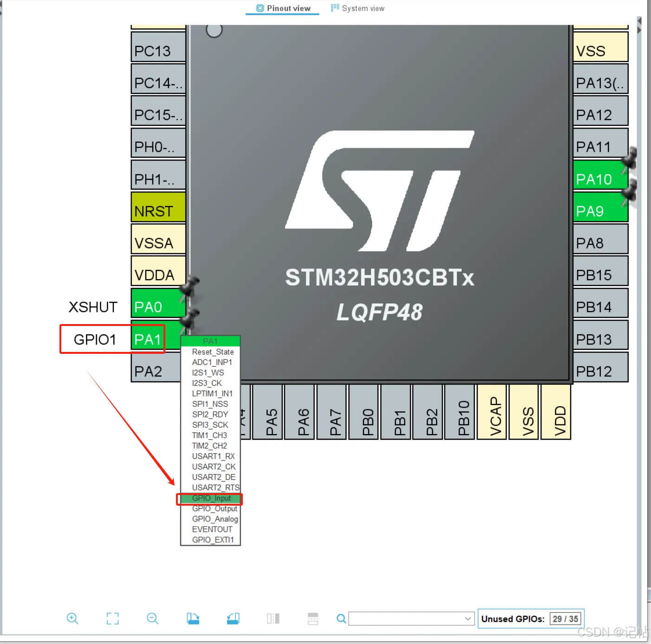Screen dimensions: 651x644
Task: Fit the chip view to the window
Action: pos(112,618)
